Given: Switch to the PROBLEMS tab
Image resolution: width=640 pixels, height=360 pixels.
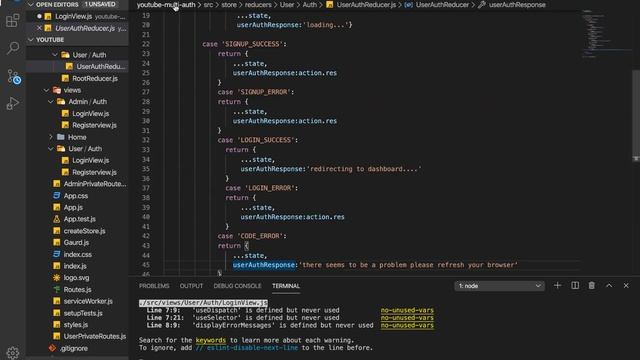Looking at the screenshot, I should tap(154, 286).
